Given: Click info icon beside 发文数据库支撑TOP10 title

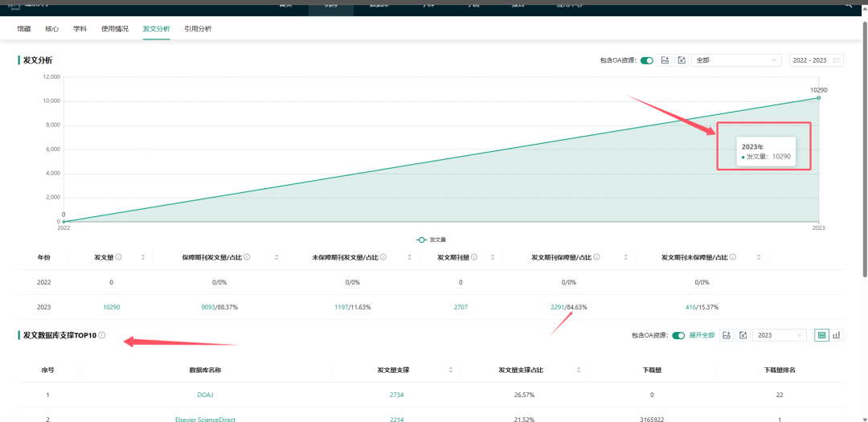Looking at the screenshot, I should click(x=102, y=335).
